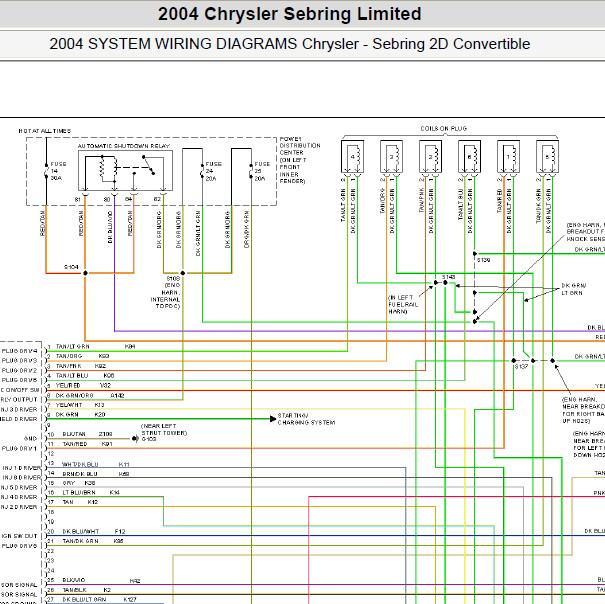
Task: Click the arrowhead pointing to Starting/Charging System
Action: 273,419
